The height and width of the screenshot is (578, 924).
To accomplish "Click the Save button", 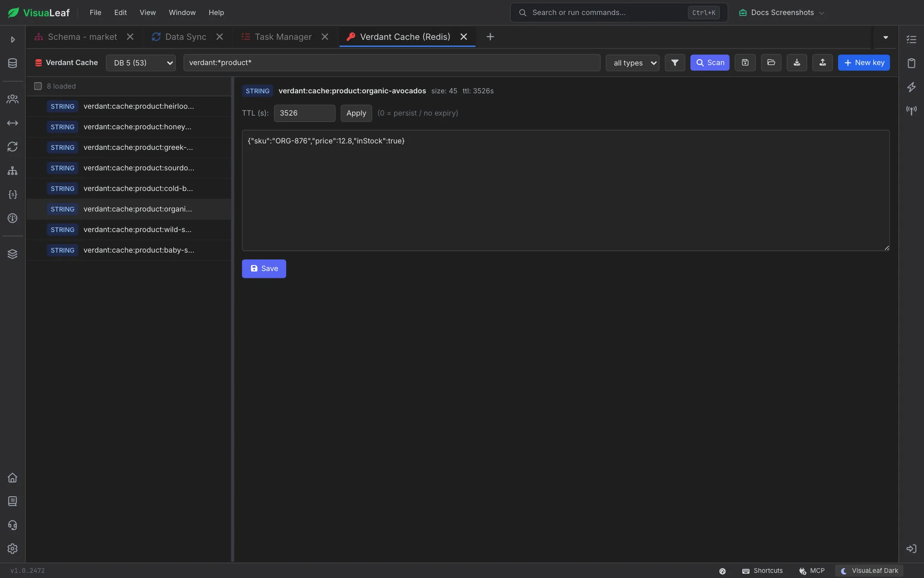I will coord(264,268).
